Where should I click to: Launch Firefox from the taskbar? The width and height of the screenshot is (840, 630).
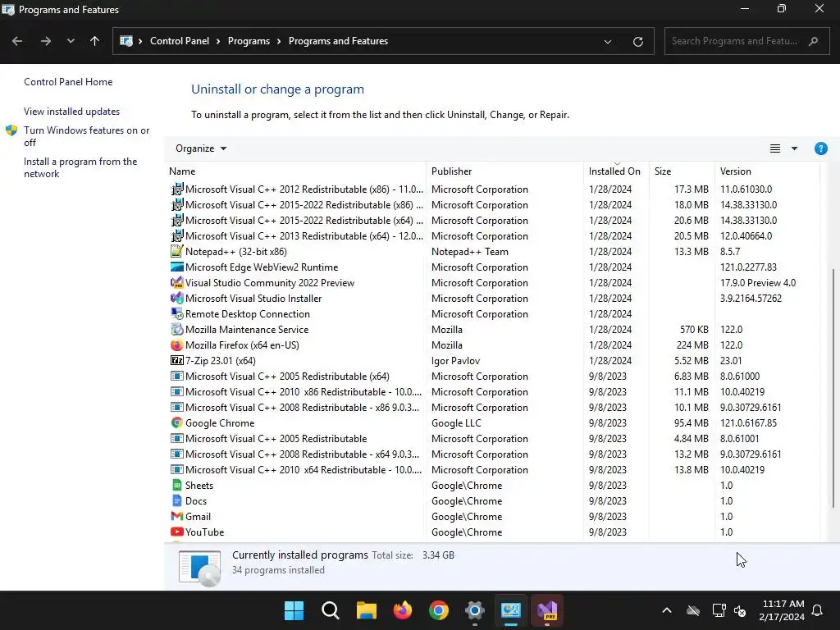coord(402,610)
